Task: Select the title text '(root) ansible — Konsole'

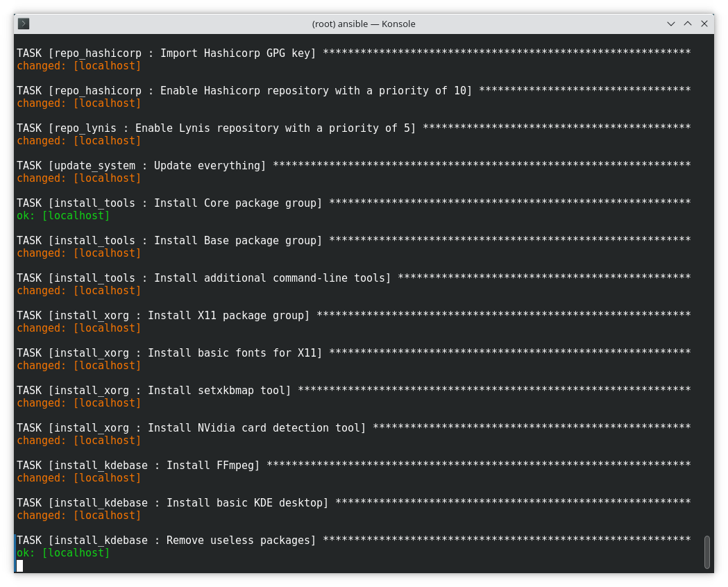Action: point(364,24)
